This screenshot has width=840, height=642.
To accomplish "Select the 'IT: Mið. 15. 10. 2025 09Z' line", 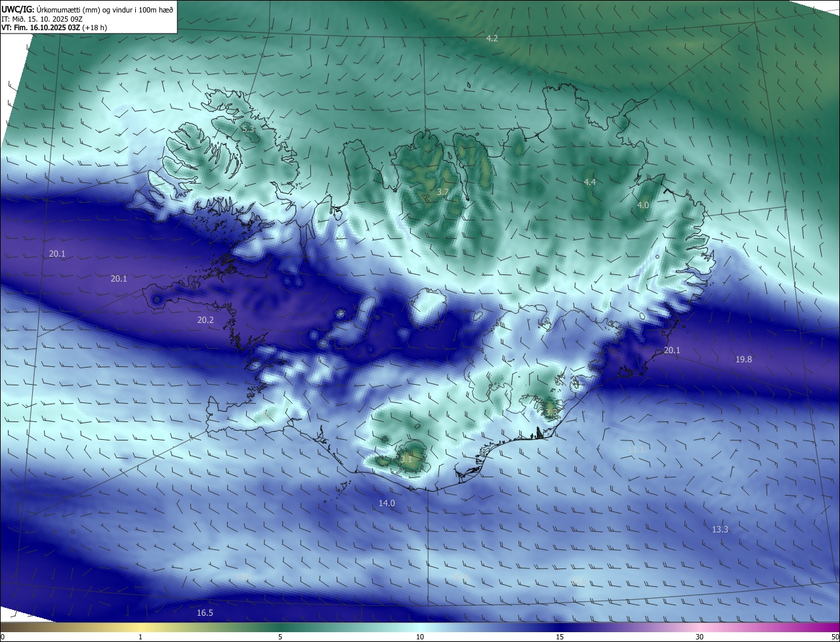I will (x=41, y=19).
